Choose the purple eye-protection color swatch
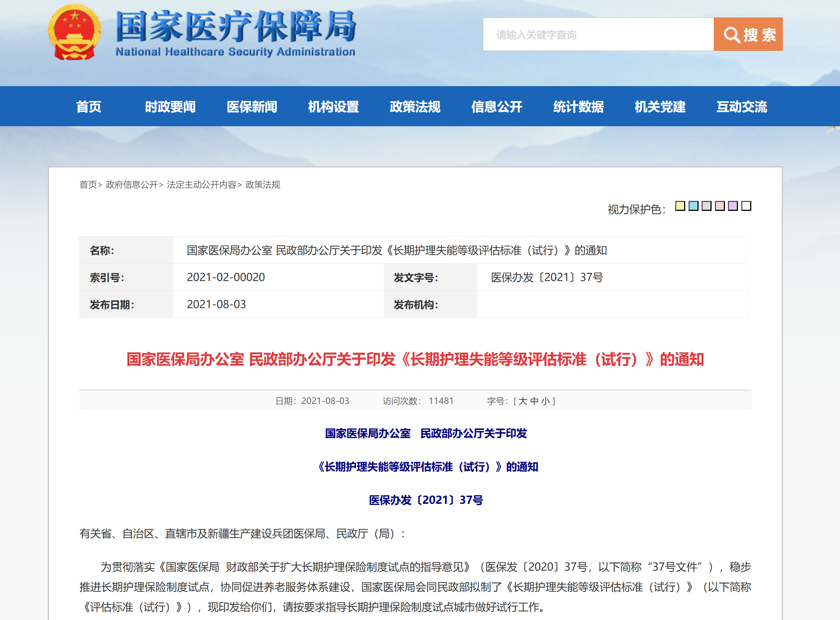This screenshot has width=840, height=620. tap(733, 206)
